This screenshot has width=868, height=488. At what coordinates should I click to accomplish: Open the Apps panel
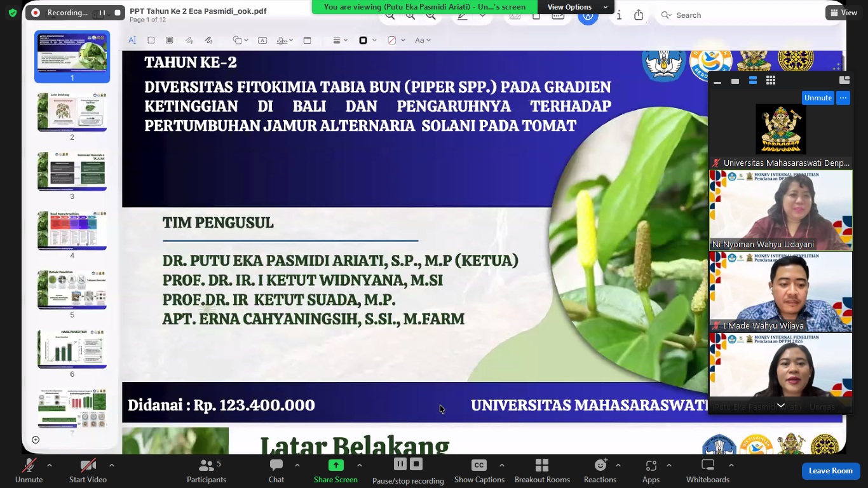pyautogui.click(x=651, y=471)
